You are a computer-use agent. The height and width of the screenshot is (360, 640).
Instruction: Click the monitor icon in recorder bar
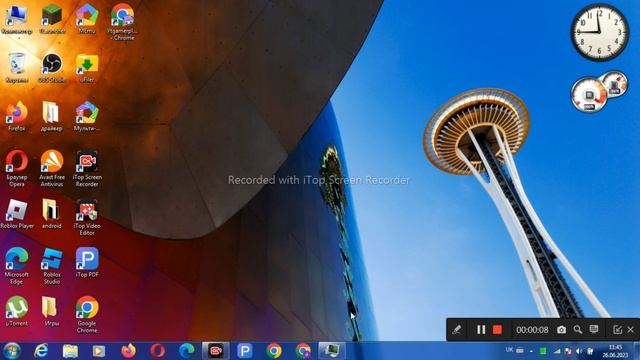tap(594, 329)
